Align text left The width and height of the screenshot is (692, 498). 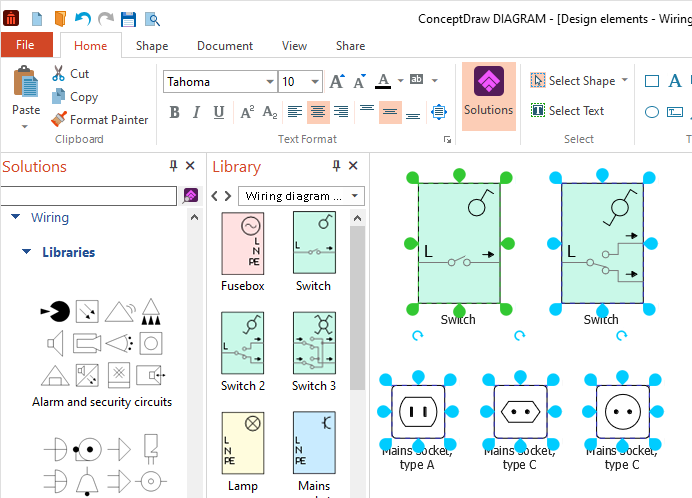[295, 112]
